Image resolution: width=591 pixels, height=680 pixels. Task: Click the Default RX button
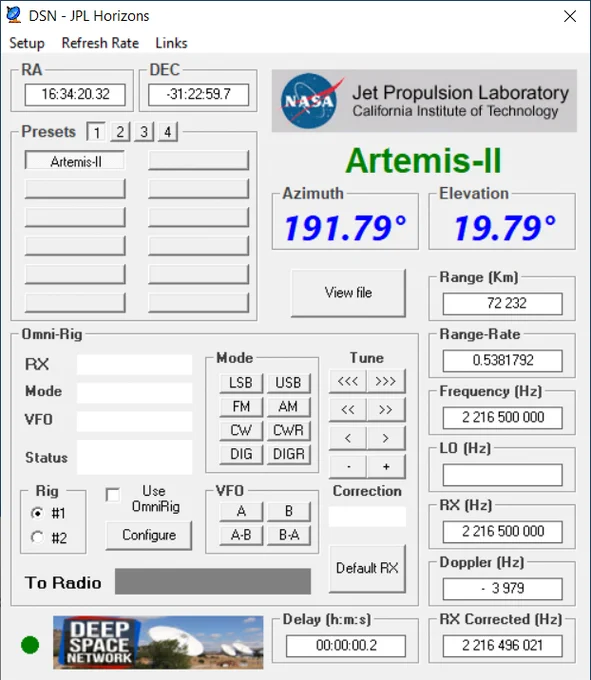(367, 568)
